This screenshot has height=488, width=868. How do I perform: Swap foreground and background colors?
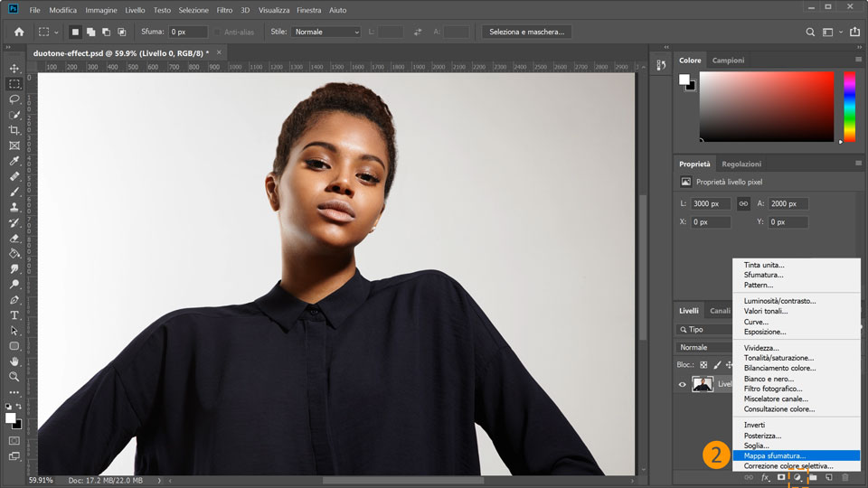tap(19, 407)
